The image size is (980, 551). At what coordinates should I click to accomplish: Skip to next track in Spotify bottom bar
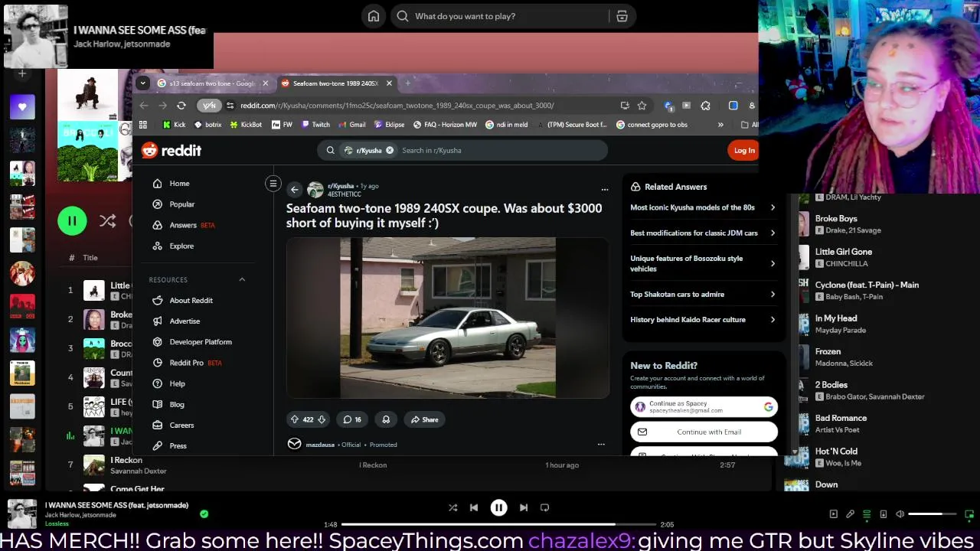point(524,507)
